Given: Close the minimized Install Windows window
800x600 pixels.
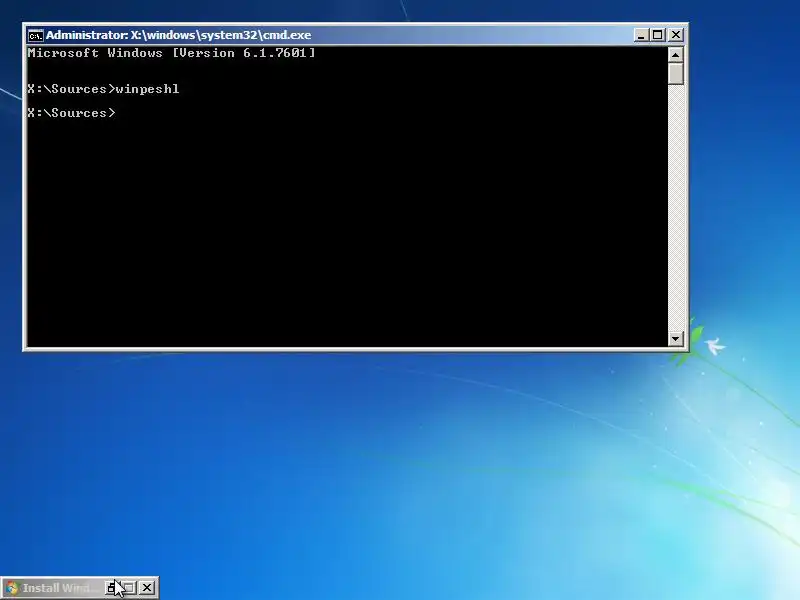Looking at the screenshot, I should [x=147, y=588].
